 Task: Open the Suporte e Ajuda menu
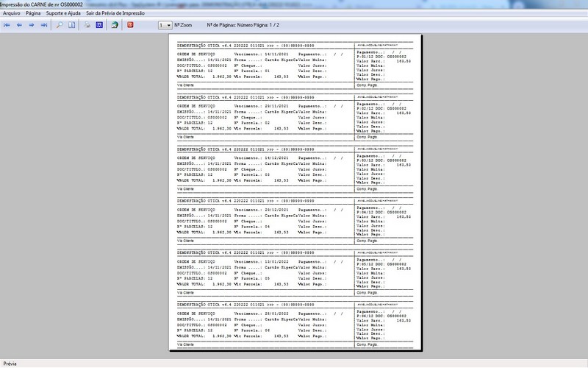[x=63, y=13]
